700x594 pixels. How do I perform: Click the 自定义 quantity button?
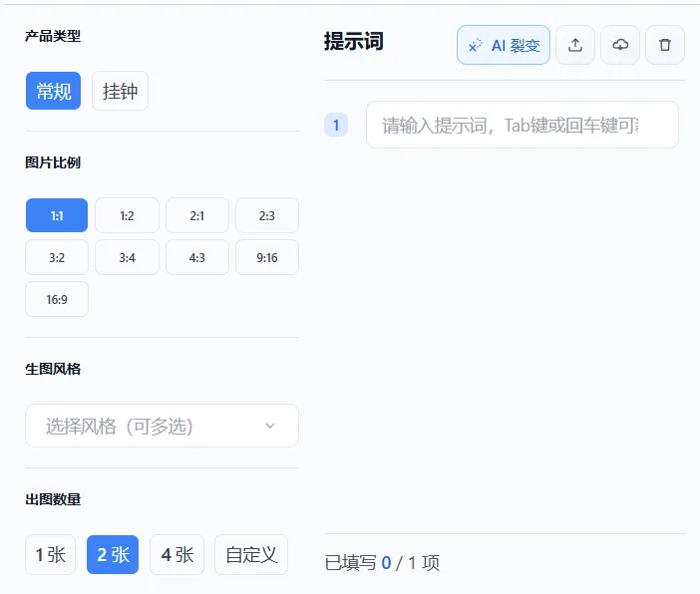click(251, 555)
